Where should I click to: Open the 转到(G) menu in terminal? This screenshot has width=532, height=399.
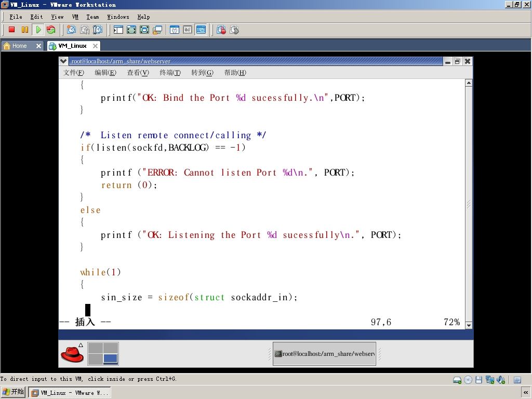[x=202, y=72]
